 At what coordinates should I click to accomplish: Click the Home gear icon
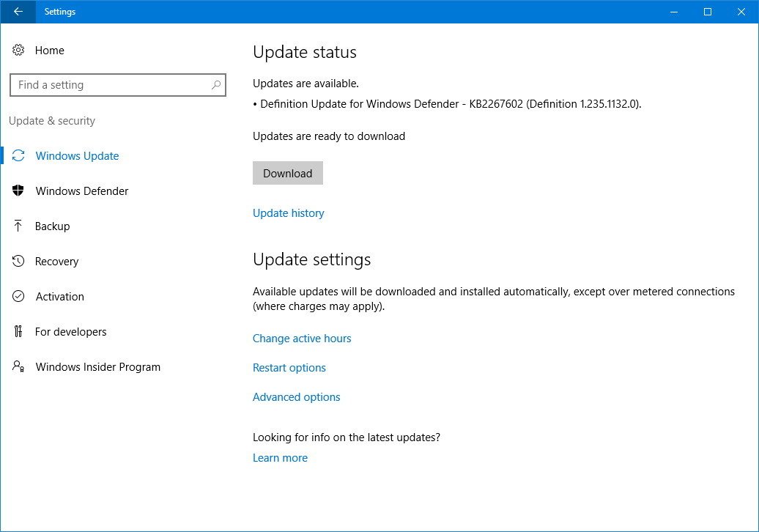coord(18,50)
